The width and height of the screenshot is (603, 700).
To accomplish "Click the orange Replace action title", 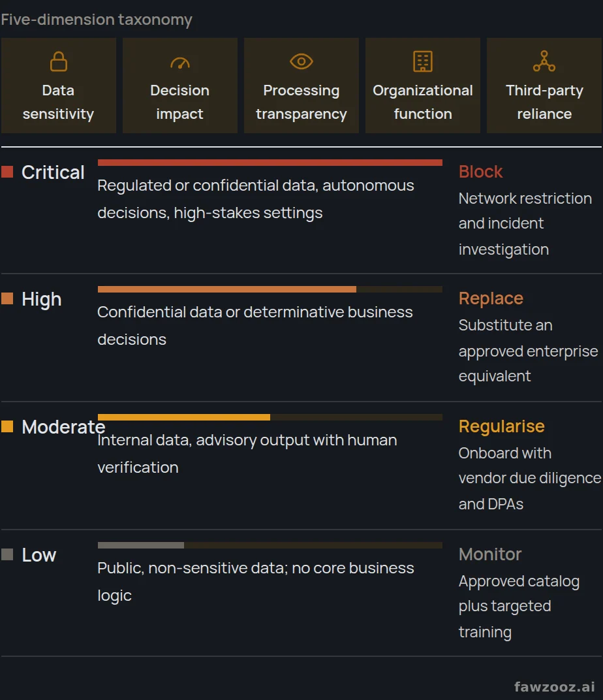I will click(x=491, y=298).
